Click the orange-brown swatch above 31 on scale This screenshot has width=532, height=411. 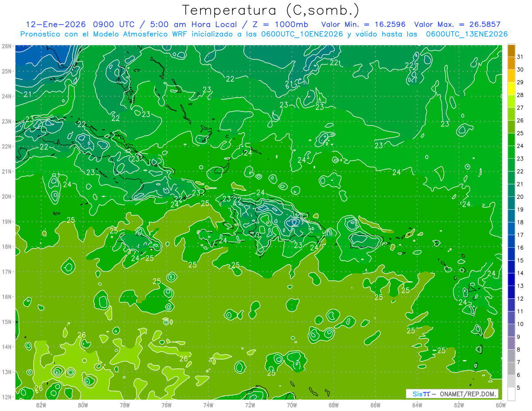click(511, 51)
